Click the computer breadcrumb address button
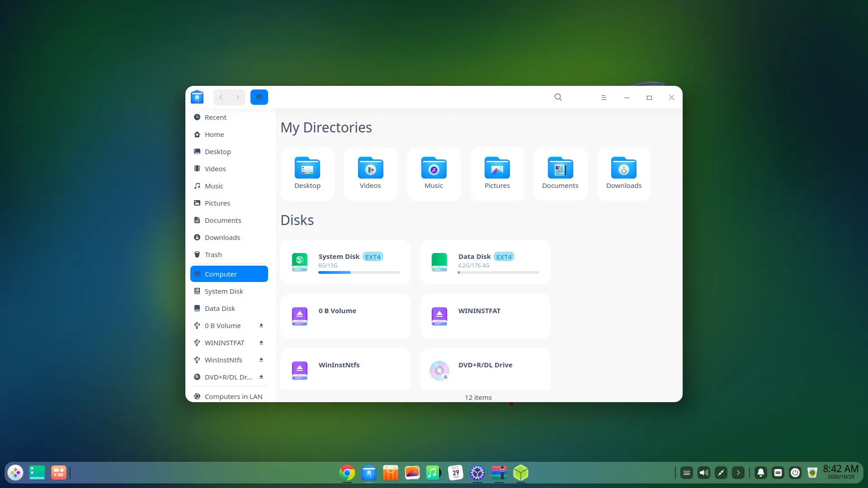 (x=259, y=97)
